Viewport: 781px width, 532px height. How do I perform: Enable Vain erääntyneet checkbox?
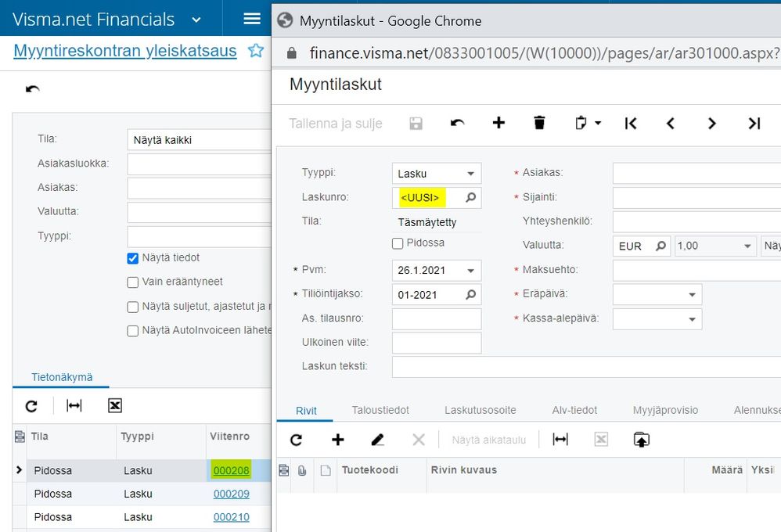coord(132,282)
